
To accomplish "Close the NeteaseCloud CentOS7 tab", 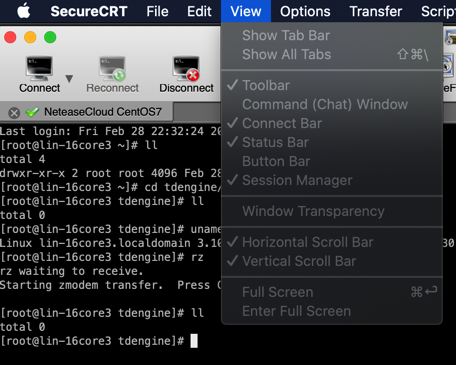I will [14, 113].
